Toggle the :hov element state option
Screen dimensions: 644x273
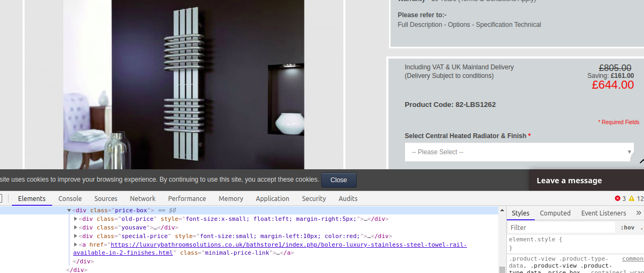pyautogui.click(x=627, y=228)
